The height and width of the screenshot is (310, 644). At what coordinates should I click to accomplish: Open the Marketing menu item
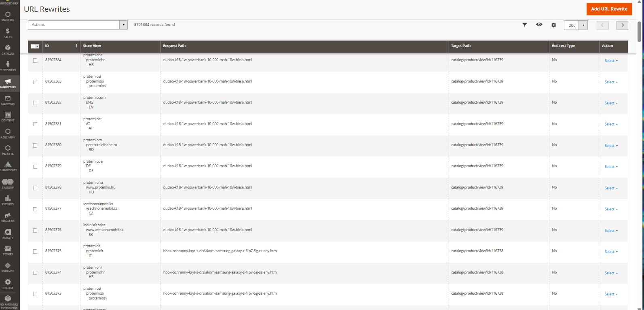8,83
